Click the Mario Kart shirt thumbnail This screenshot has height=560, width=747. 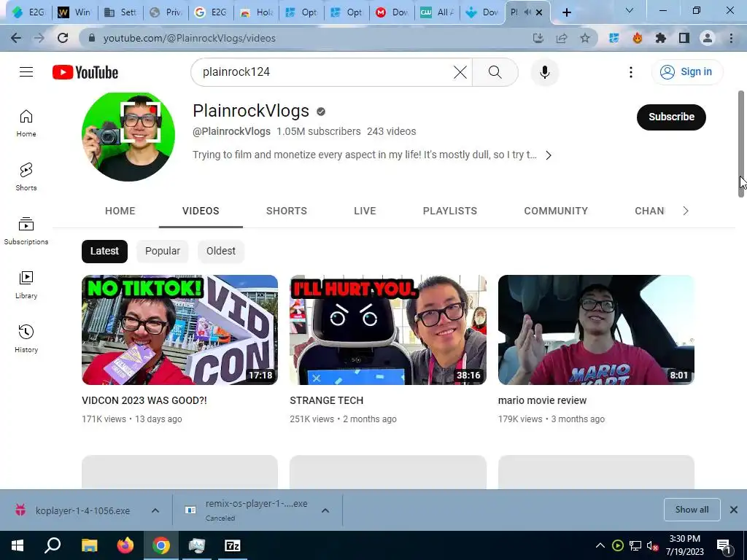pyautogui.click(x=596, y=330)
